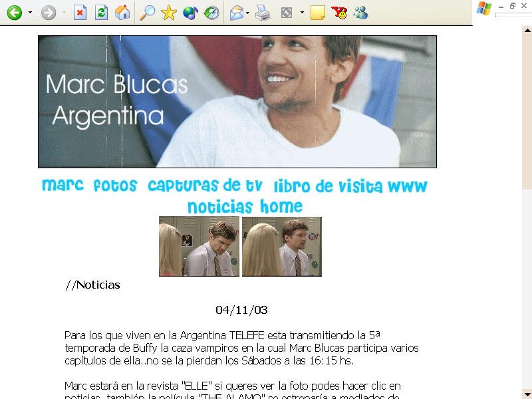Click the Windows flag logo
Viewport: 532px width, 399px height.
click(484, 9)
